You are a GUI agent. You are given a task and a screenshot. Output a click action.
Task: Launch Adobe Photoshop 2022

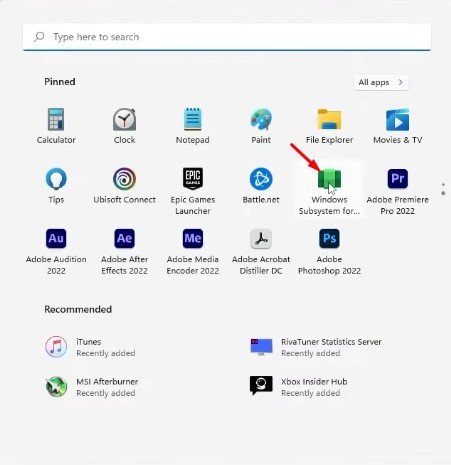[329, 251]
